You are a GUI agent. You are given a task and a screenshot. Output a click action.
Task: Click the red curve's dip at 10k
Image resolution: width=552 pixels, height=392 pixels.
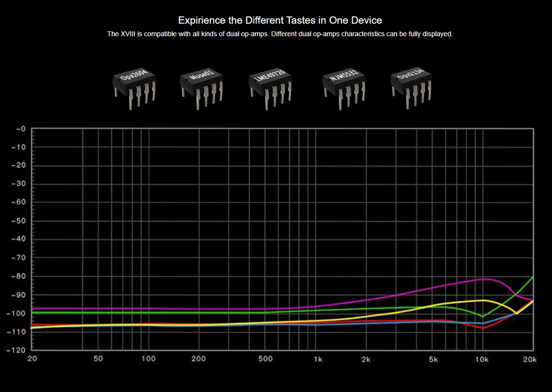coord(483,328)
